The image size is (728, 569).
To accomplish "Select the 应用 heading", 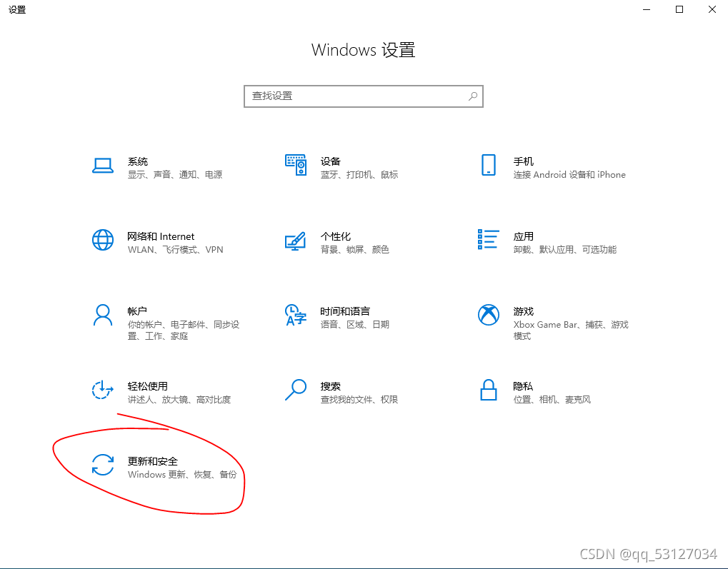I will tap(523, 237).
